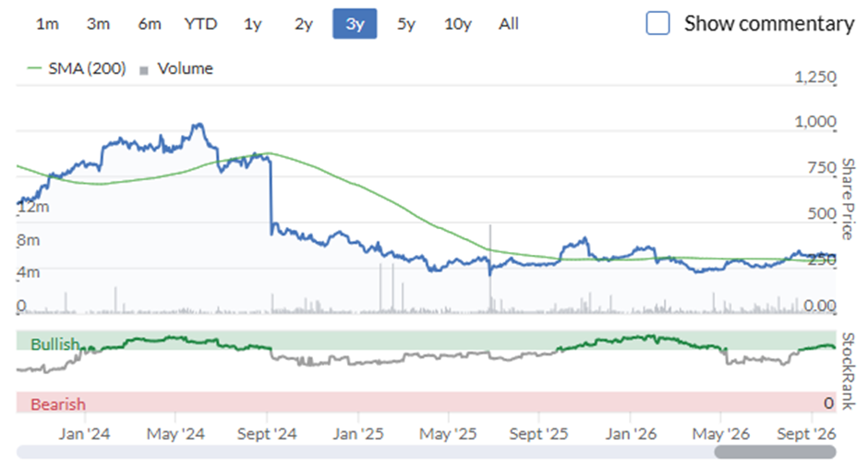Screen dimensions: 868x470
Task: Switch chart to 6m range
Action: [x=150, y=24]
